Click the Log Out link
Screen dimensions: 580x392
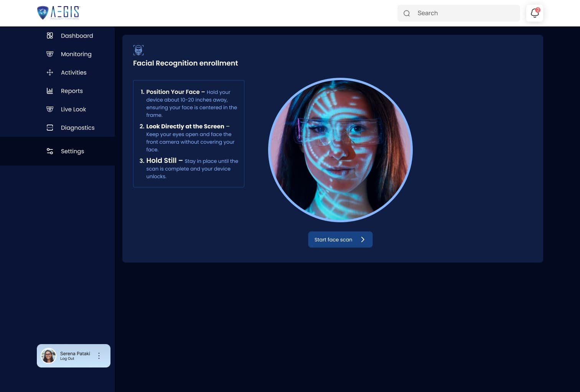click(67, 359)
